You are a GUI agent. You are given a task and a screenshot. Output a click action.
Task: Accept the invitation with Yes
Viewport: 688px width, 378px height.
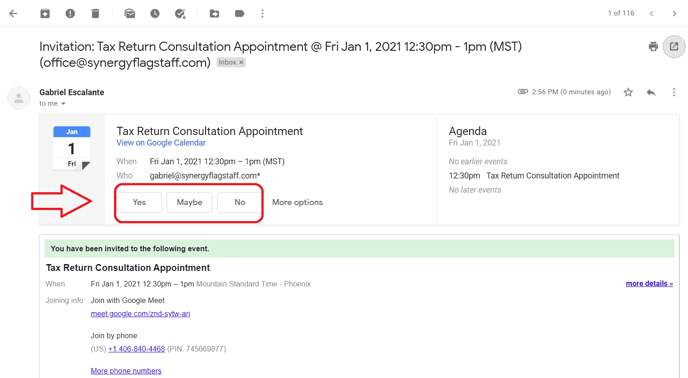[139, 202]
